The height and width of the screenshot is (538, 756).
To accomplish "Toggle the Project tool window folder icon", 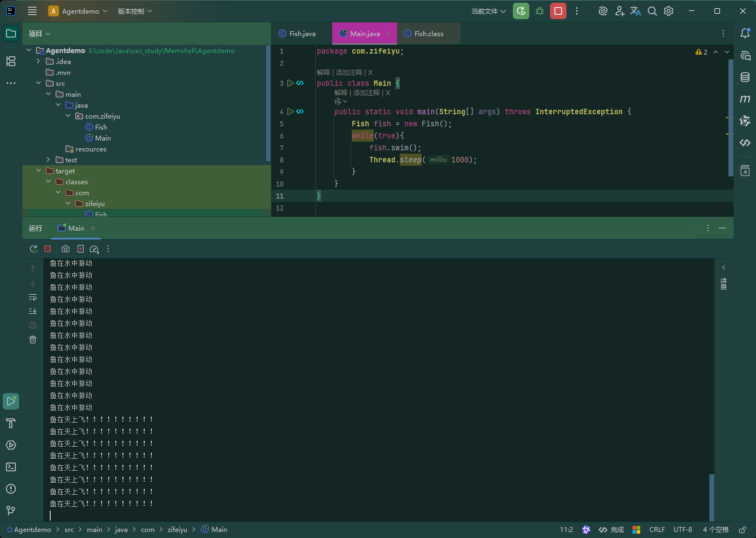I will point(11,33).
